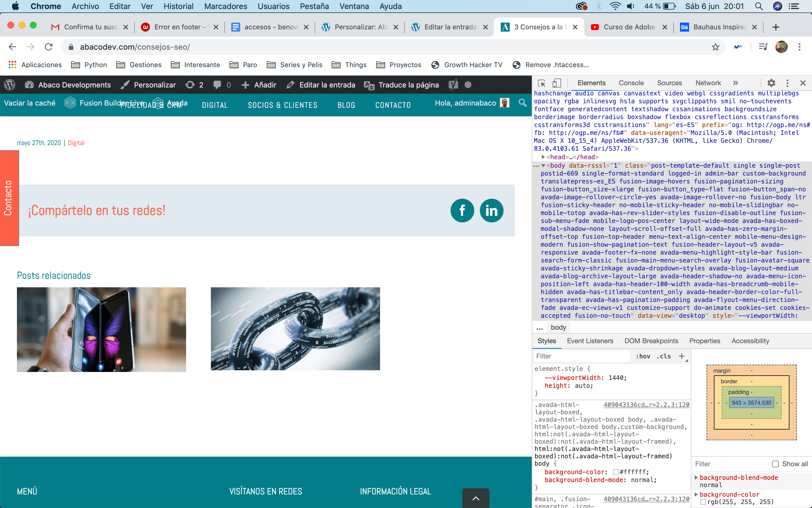Click the WordPress logo in admin bar
This screenshot has width=812, height=508.
10,85
